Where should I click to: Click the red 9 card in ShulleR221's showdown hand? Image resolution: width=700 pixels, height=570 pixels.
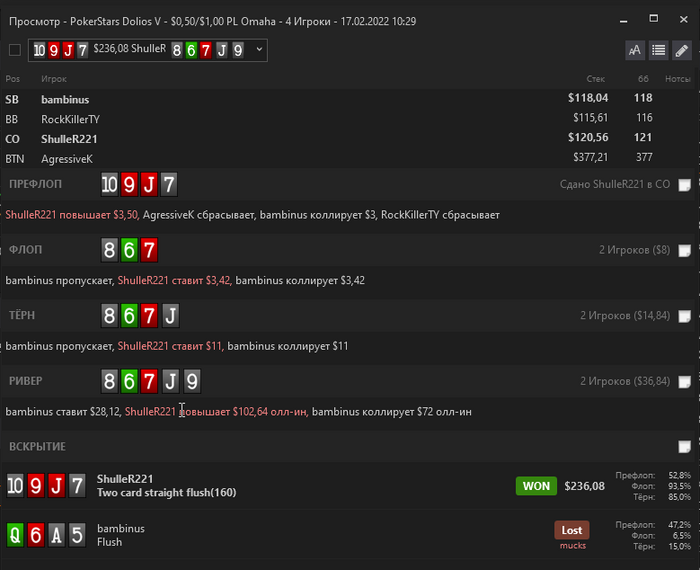(x=36, y=485)
